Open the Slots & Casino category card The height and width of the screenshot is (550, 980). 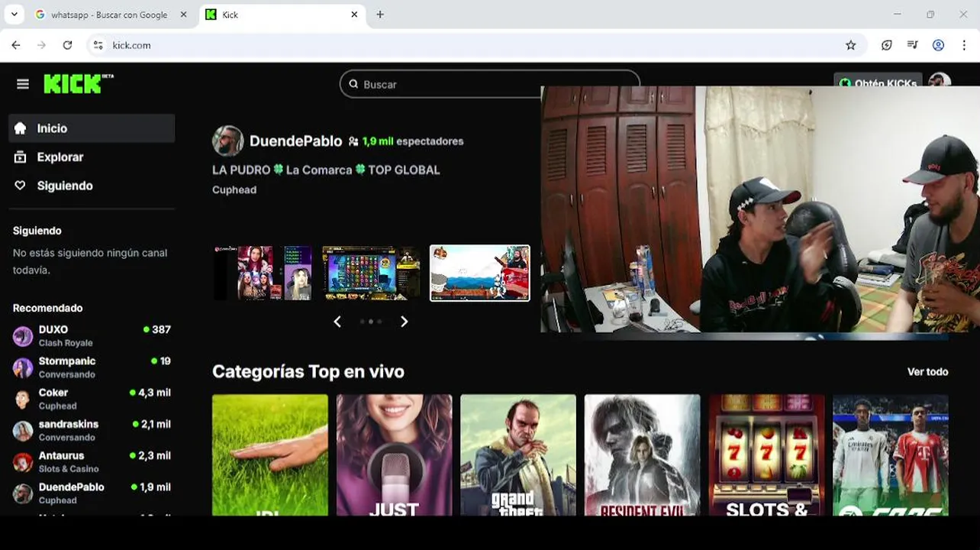[x=766, y=455]
